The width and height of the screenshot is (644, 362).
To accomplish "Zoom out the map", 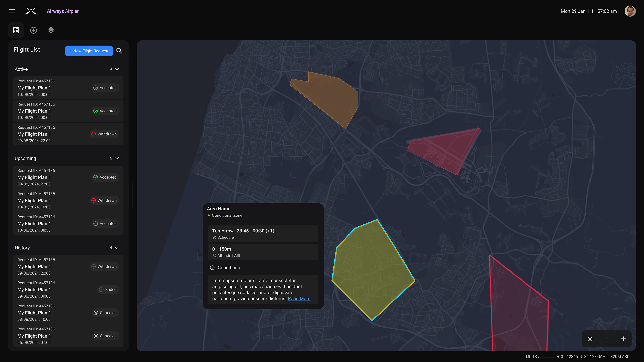I will pyautogui.click(x=607, y=339).
